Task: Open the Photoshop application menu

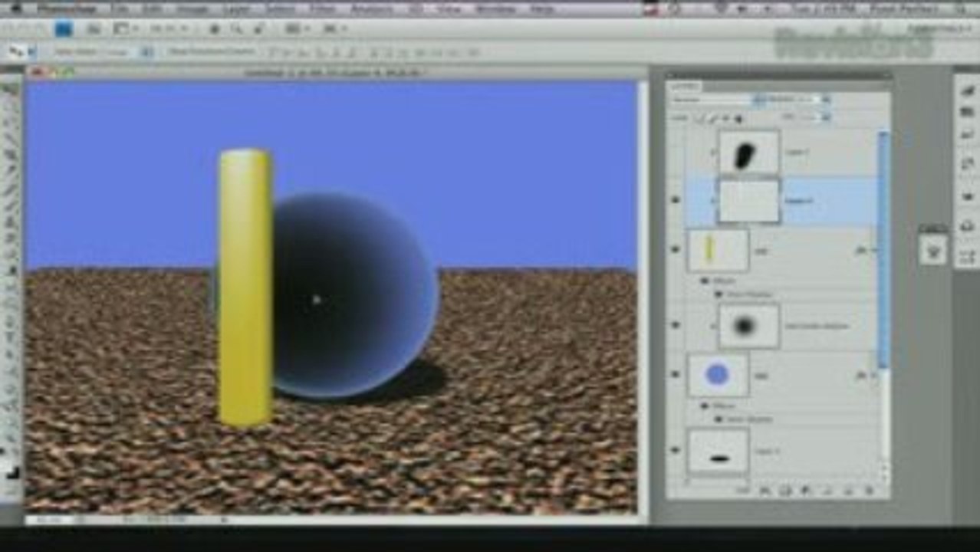Action: coord(65,8)
